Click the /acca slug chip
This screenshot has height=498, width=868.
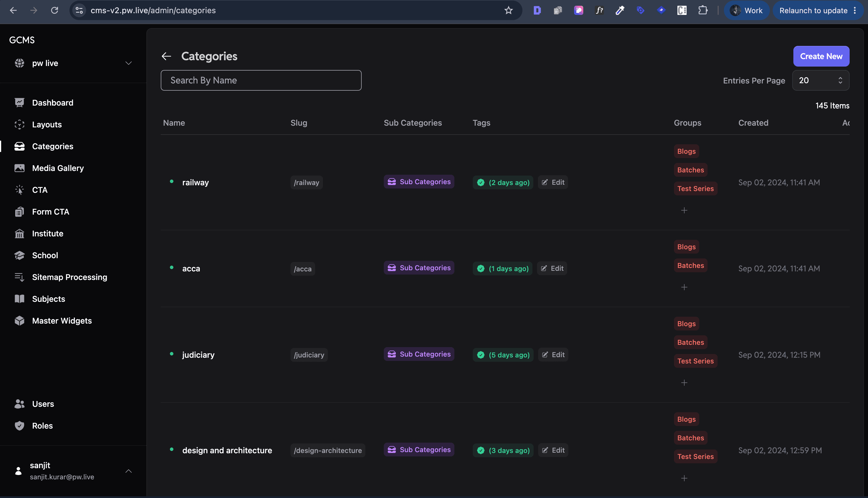pyautogui.click(x=303, y=269)
